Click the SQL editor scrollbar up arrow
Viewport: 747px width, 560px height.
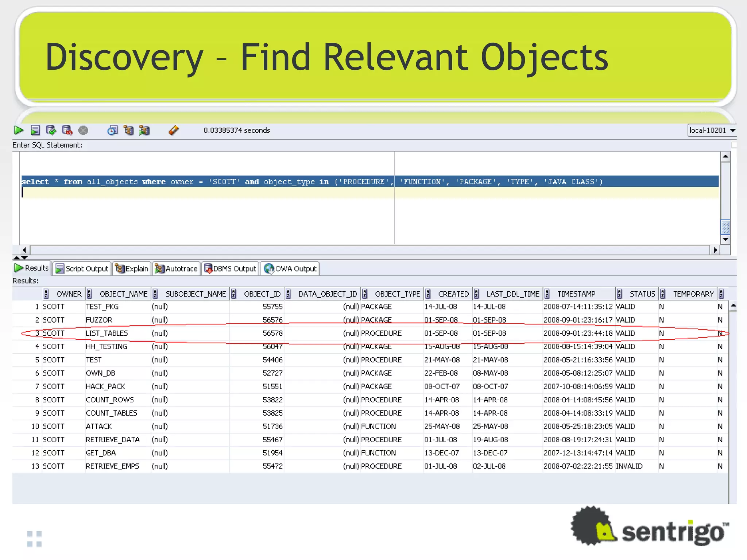(725, 157)
